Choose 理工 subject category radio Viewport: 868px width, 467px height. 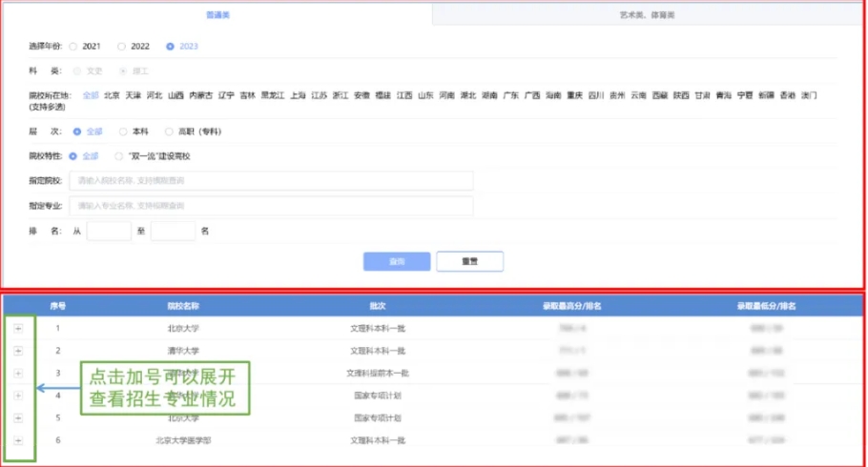point(123,71)
